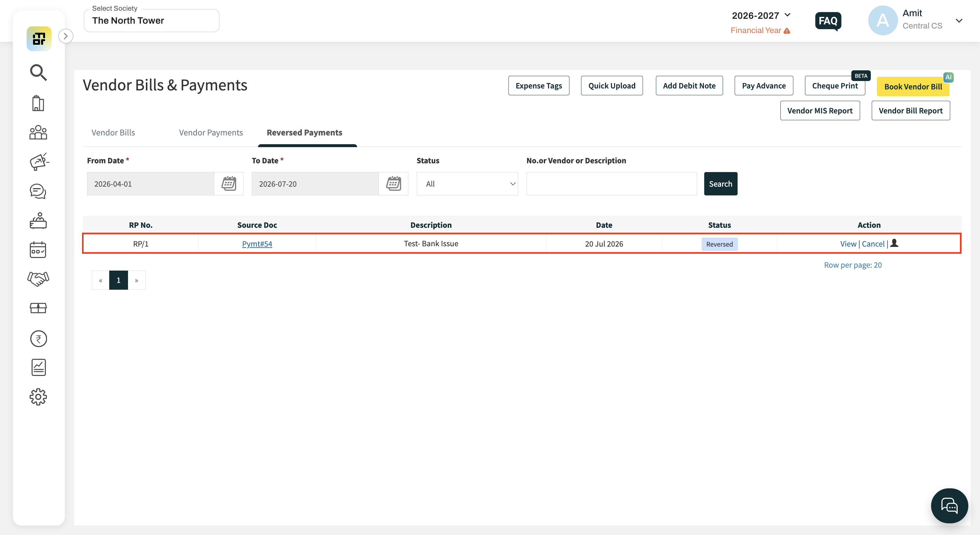980x535 pixels.
Task: Select page 1 in pagination
Action: (x=118, y=280)
